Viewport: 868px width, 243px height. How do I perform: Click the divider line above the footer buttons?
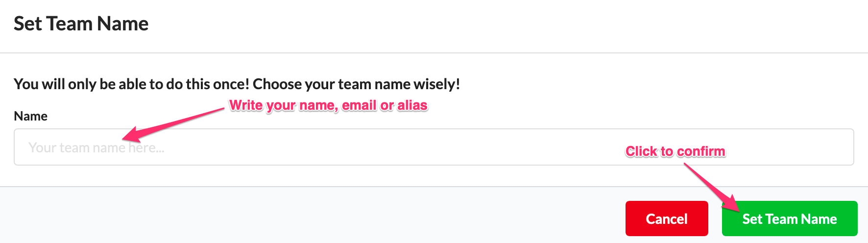[x=434, y=187]
